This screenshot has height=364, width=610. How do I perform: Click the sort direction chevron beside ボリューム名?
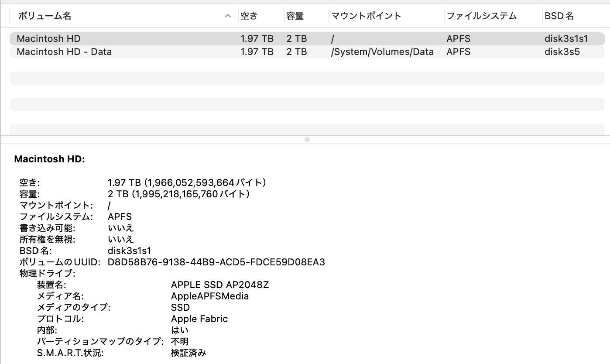(x=227, y=16)
